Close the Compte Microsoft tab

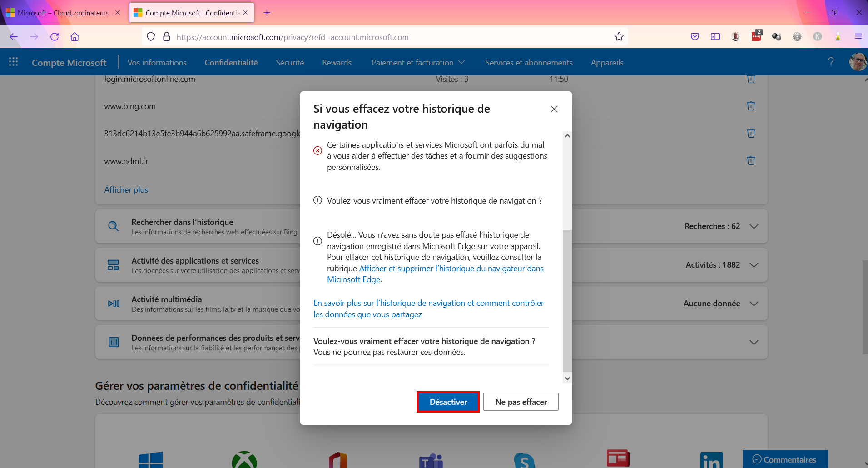pos(245,13)
